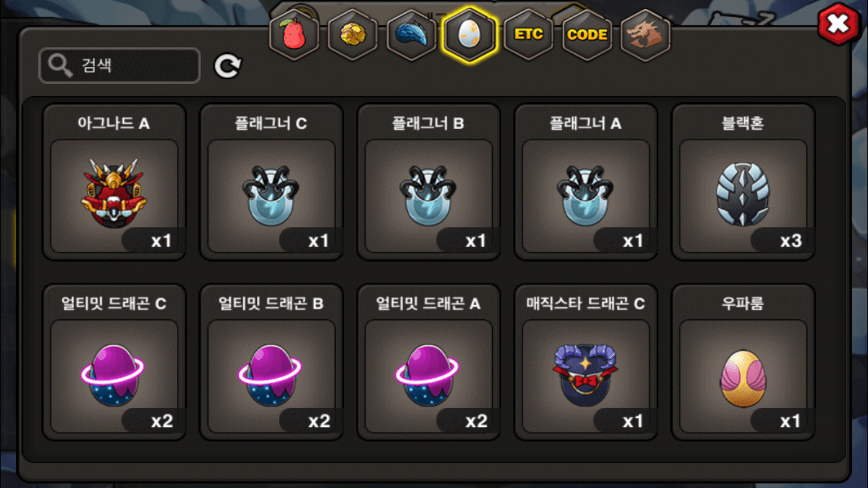Select the 얼티밋 드래곤 C egg

pos(115,362)
